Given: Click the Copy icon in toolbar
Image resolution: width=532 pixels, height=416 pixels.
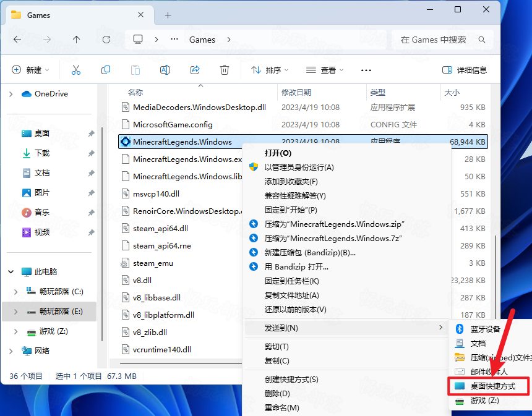Looking at the screenshot, I should pos(106,70).
